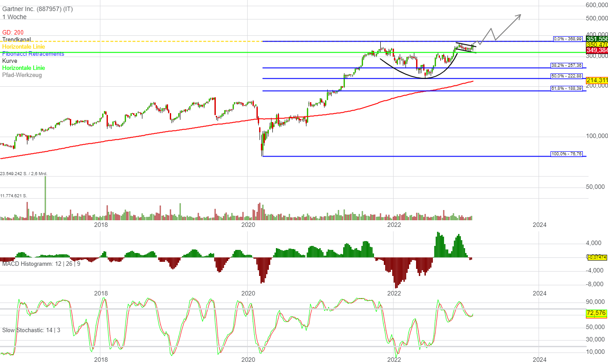Click the Slow Stochastic value tag 72,576
Screen dimensions: 608x364
[596, 313]
